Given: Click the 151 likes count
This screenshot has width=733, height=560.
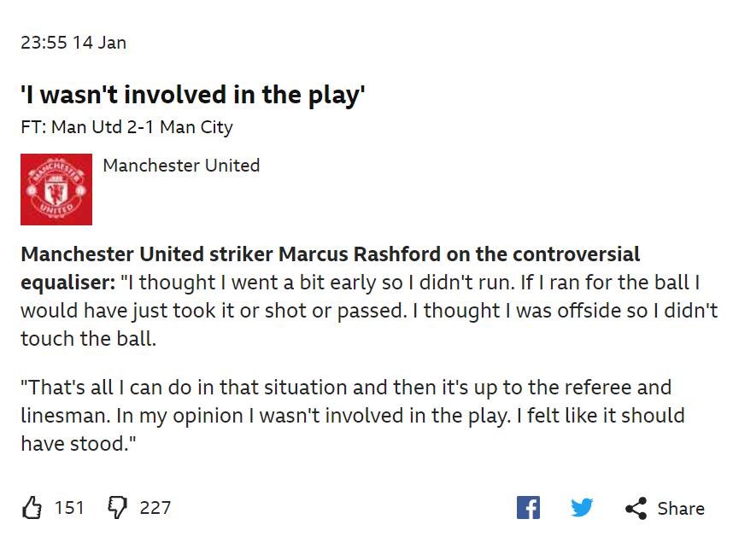Looking at the screenshot, I should point(69,508).
